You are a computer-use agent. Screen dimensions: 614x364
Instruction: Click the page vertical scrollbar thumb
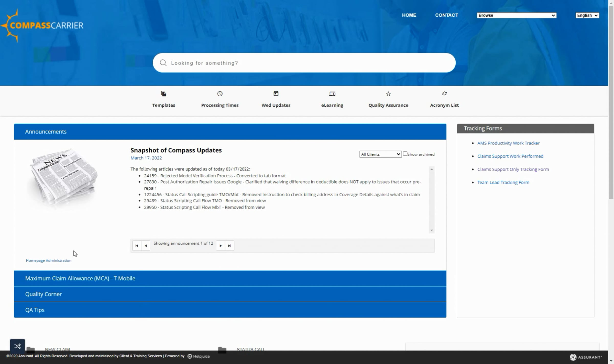611,102
